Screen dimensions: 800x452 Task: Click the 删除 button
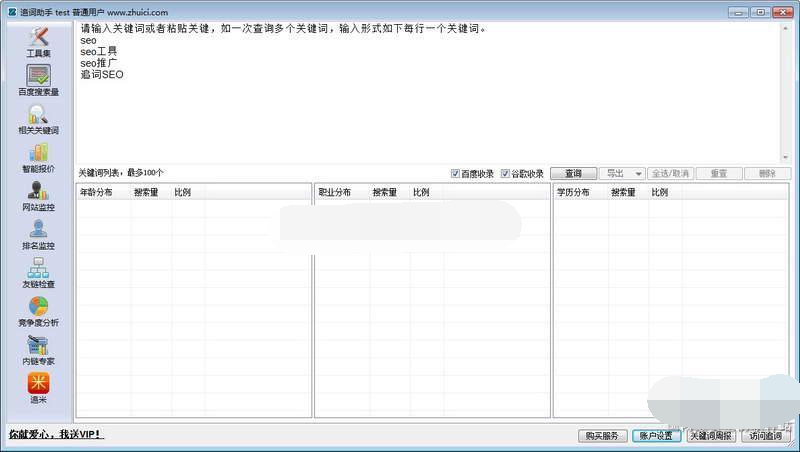click(x=767, y=173)
